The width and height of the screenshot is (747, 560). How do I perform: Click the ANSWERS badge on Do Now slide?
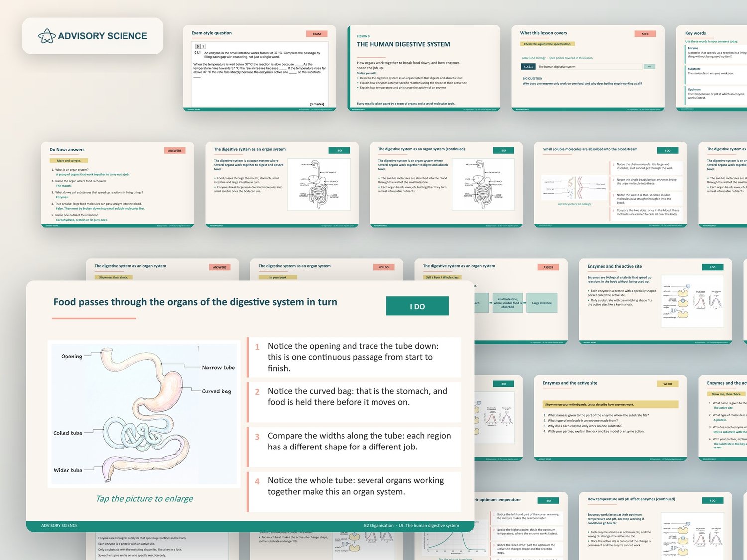click(175, 150)
